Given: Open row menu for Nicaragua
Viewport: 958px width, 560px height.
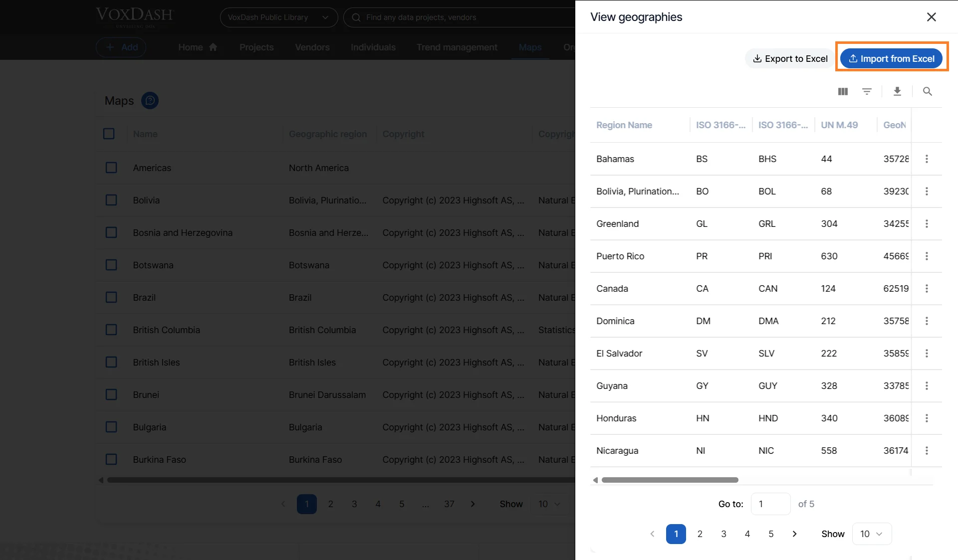Looking at the screenshot, I should [927, 450].
